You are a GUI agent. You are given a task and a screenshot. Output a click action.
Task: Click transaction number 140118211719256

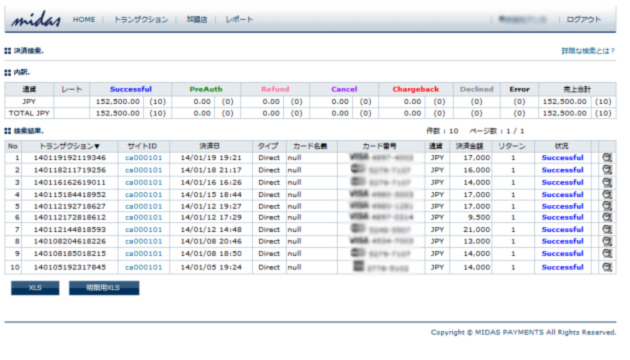tap(70, 170)
